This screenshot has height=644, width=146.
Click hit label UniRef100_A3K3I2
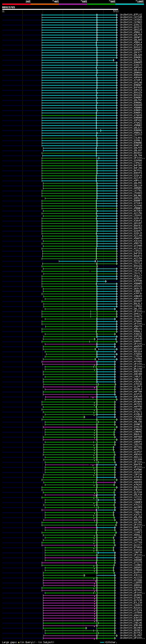point(131,575)
